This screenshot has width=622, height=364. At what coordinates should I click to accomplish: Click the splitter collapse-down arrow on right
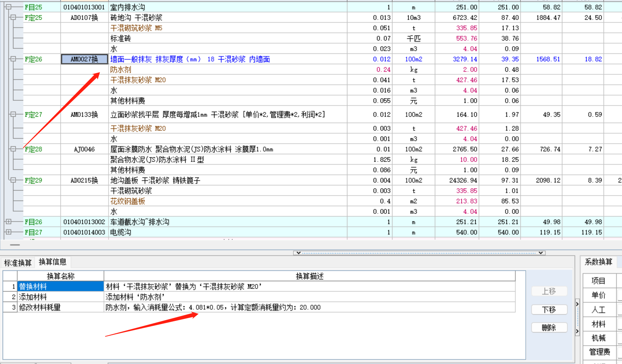tap(541, 253)
